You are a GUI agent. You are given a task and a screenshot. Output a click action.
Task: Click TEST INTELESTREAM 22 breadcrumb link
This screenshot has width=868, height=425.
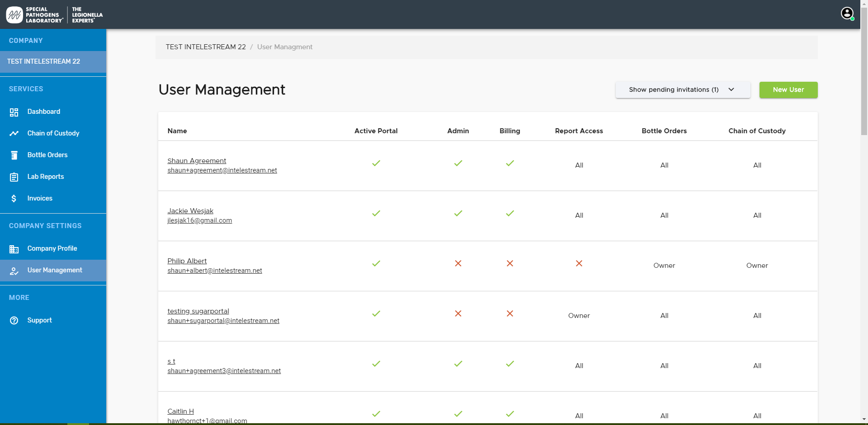(x=206, y=47)
